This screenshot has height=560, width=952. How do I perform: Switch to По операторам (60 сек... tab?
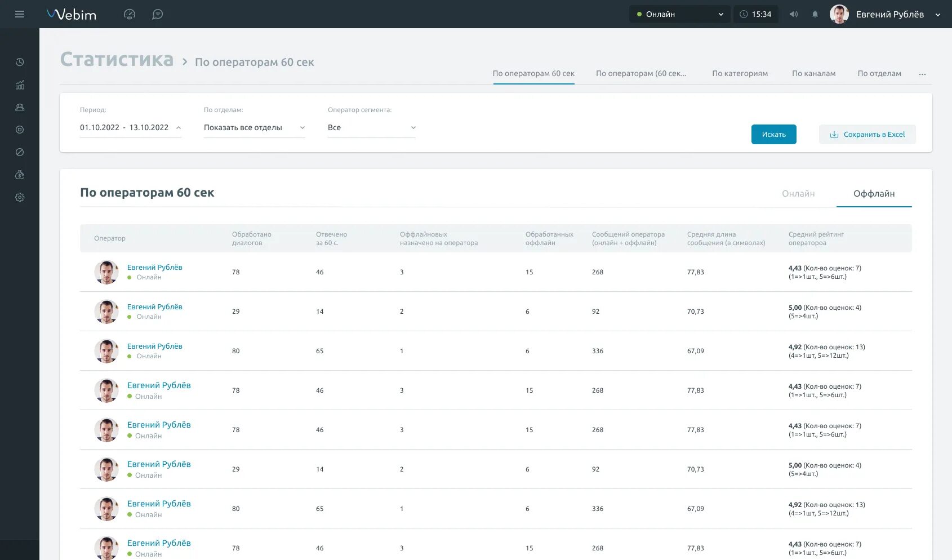point(641,74)
